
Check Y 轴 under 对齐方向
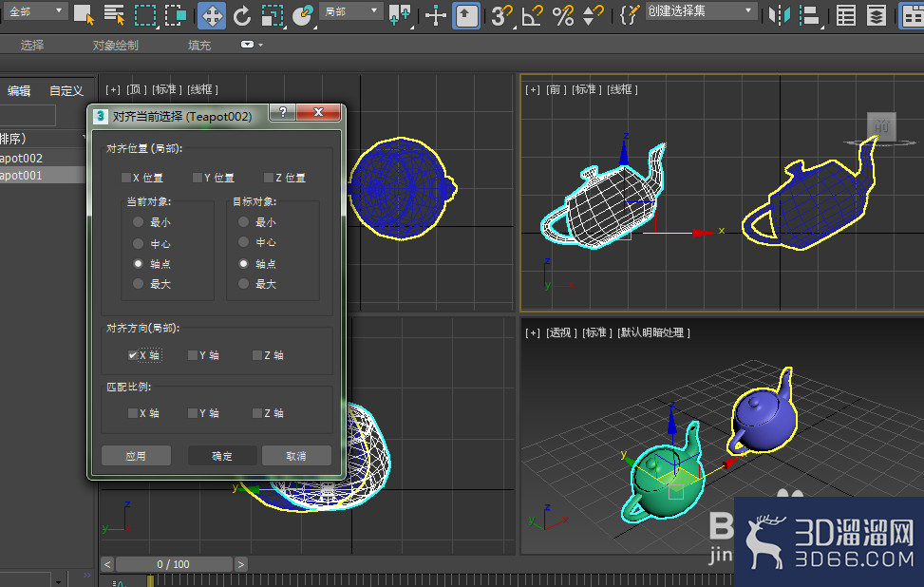click(192, 355)
